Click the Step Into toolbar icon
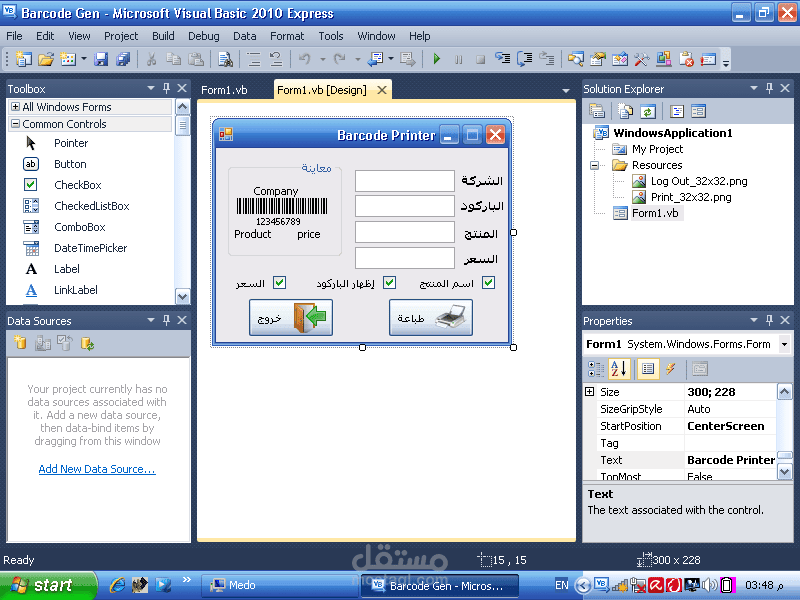The width and height of the screenshot is (800, 600). (x=503, y=59)
